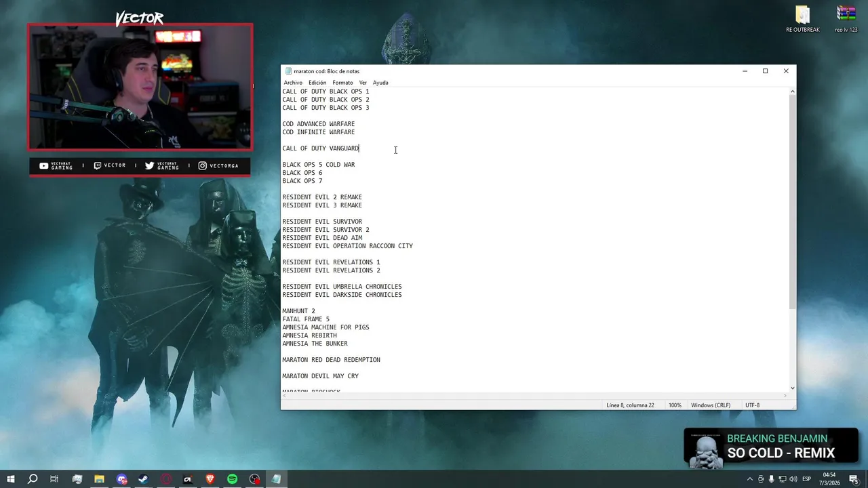Open the Formato menu
This screenshot has width=868, height=488.
tap(342, 83)
